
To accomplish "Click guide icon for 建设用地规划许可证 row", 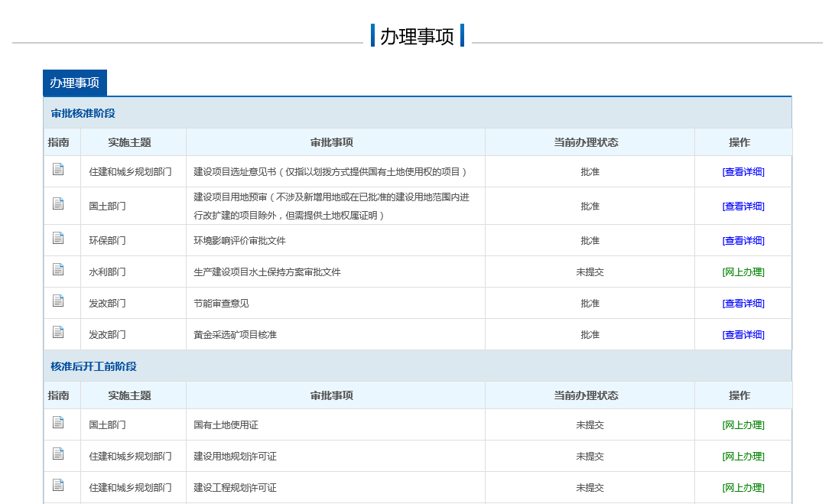I will click(58, 454).
